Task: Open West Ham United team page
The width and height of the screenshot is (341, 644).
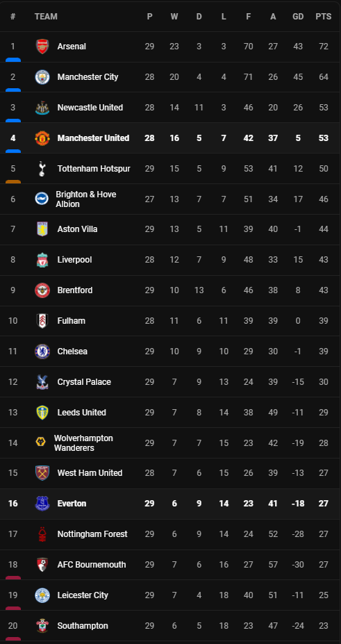Action: click(x=90, y=473)
